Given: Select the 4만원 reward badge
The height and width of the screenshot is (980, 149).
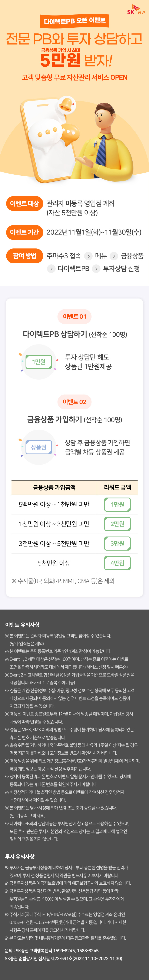Looking at the screenshot, I should pos(117,563).
